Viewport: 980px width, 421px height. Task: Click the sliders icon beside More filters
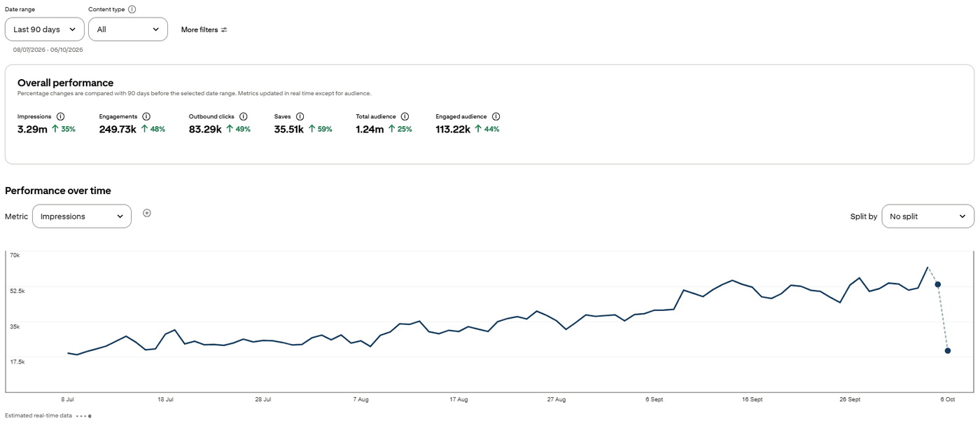point(224,29)
